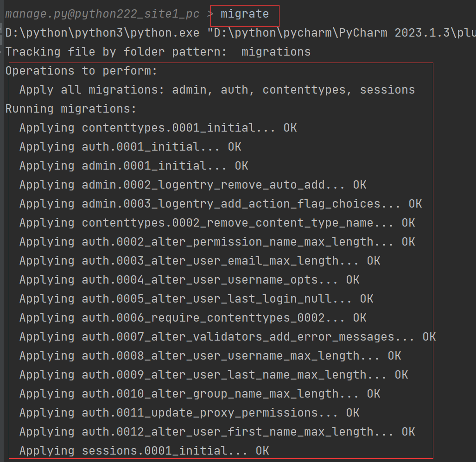Click the auth.0012_alter_user_first_name_max_length line
This screenshot has width=476, height=462.
click(x=217, y=432)
